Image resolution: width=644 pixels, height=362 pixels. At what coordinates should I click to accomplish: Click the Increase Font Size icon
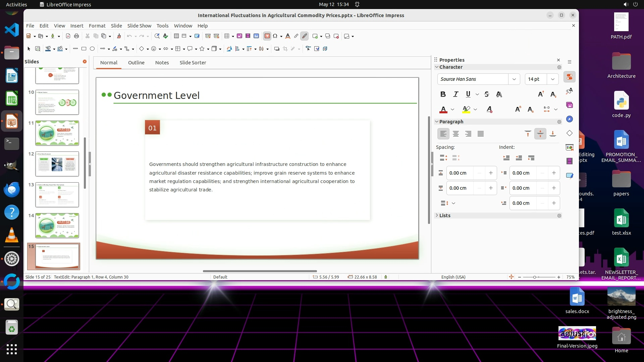[x=541, y=94]
